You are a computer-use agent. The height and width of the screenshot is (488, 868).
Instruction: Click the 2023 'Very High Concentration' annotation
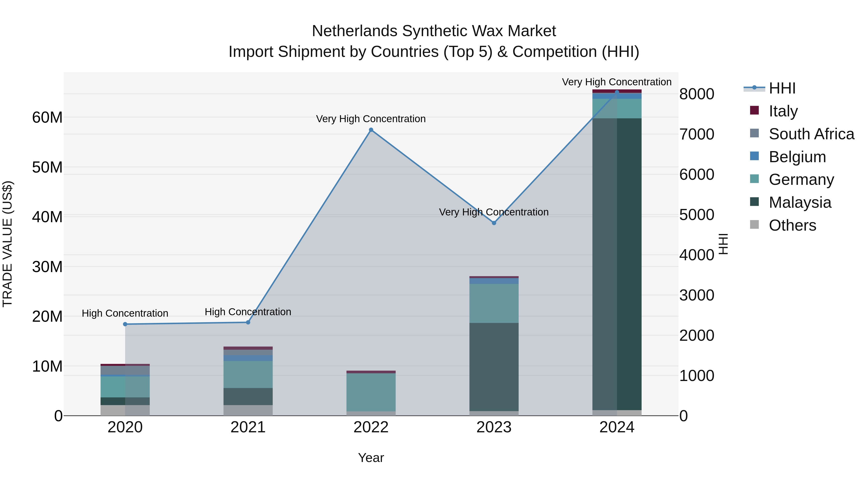(494, 212)
